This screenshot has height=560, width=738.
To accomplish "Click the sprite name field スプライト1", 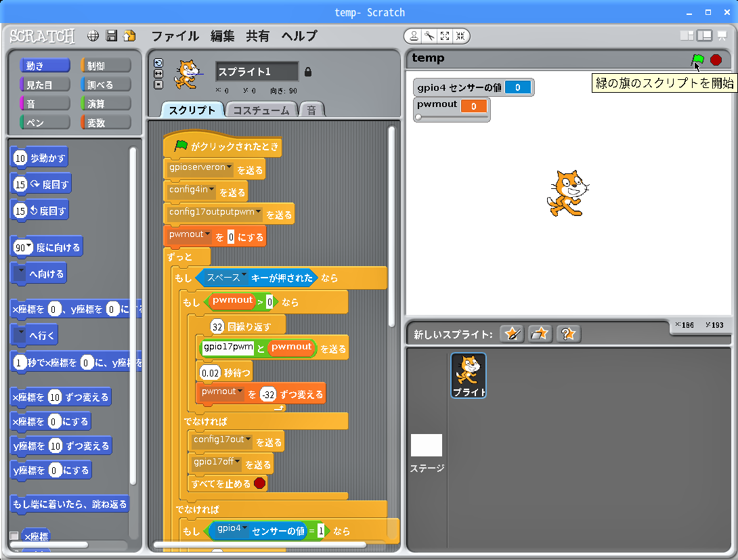I will (x=257, y=72).
